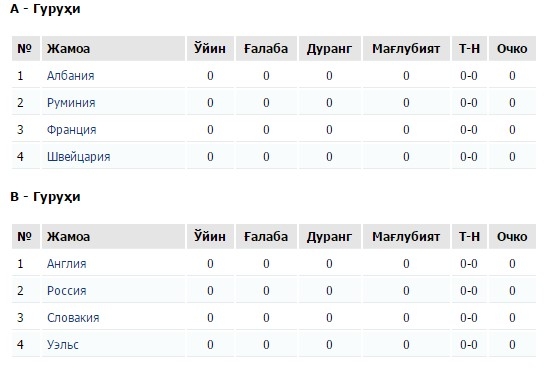
Task: Click Уэльс's points cell
Action: tap(512, 345)
